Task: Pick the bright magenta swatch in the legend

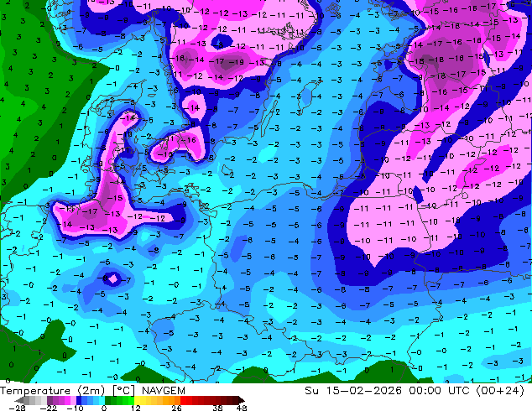Action: pos(67,400)
